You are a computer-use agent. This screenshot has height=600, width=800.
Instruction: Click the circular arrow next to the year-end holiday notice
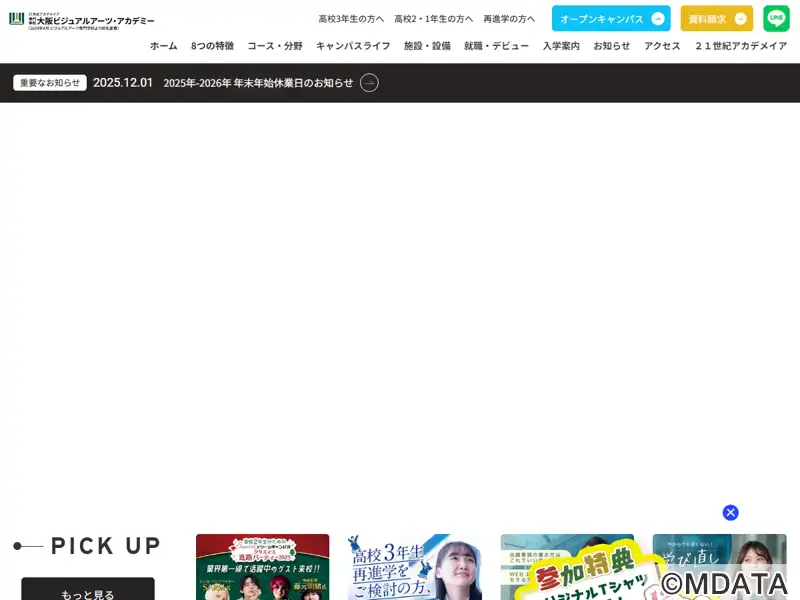pyautogui.click(x=369, y=83)
